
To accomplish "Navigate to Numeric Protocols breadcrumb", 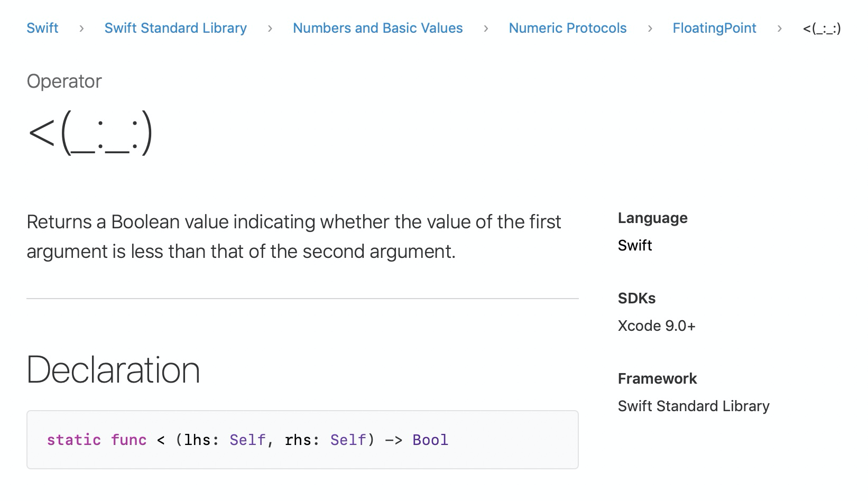I will (567, 28).
